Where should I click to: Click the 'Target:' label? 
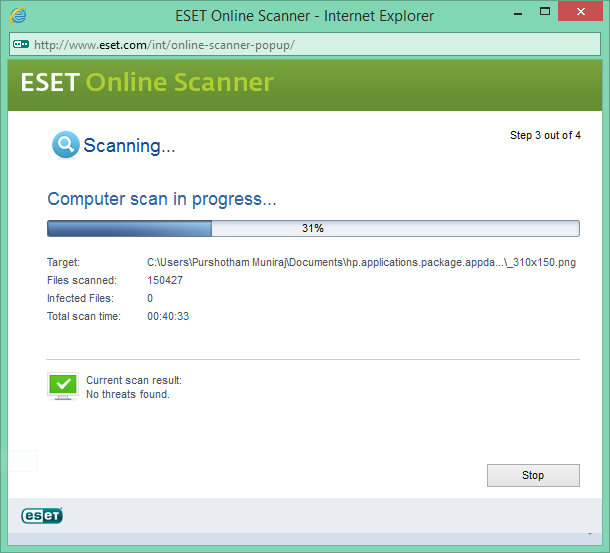63,262
